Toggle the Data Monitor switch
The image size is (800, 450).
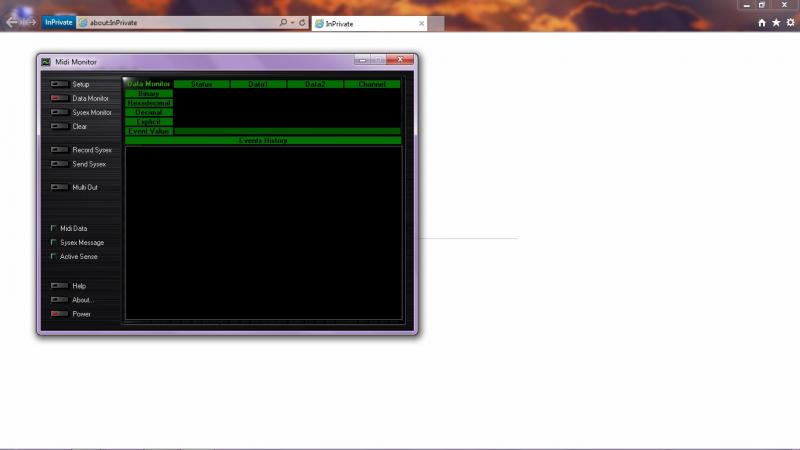pos(59,98)
